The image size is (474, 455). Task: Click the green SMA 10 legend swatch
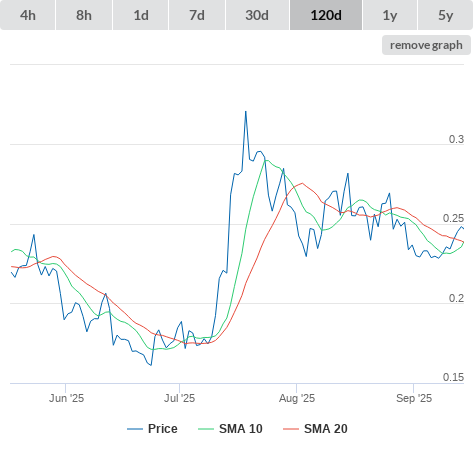[x=206, y=429]
